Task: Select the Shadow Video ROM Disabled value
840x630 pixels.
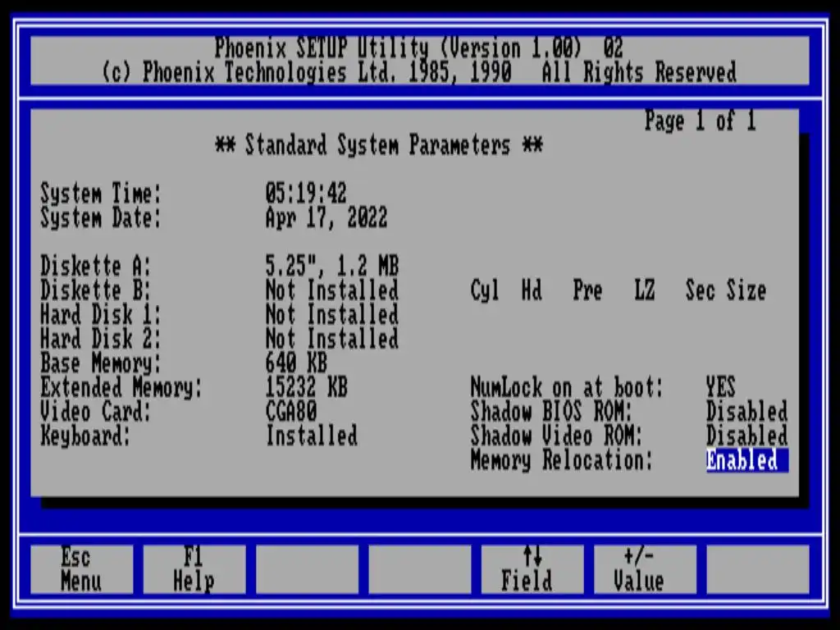Action: pyautogui.click(x=746, y=436)
